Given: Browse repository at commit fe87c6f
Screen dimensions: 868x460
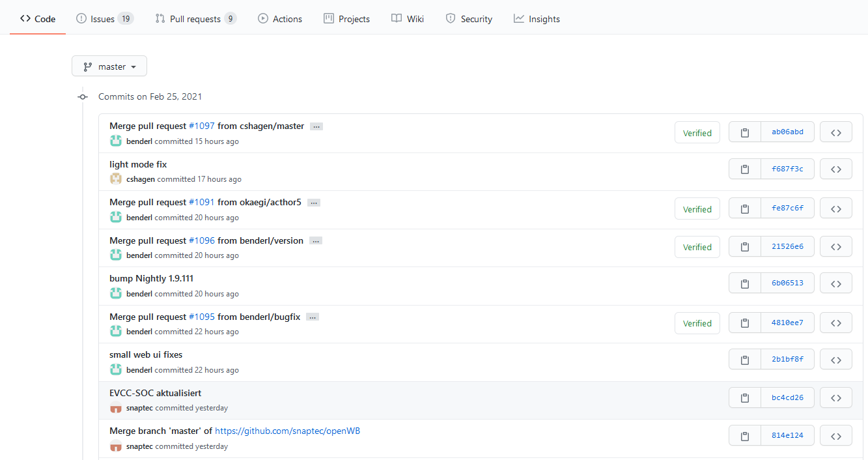Looking at the screenshot, I should coord(835,208).
